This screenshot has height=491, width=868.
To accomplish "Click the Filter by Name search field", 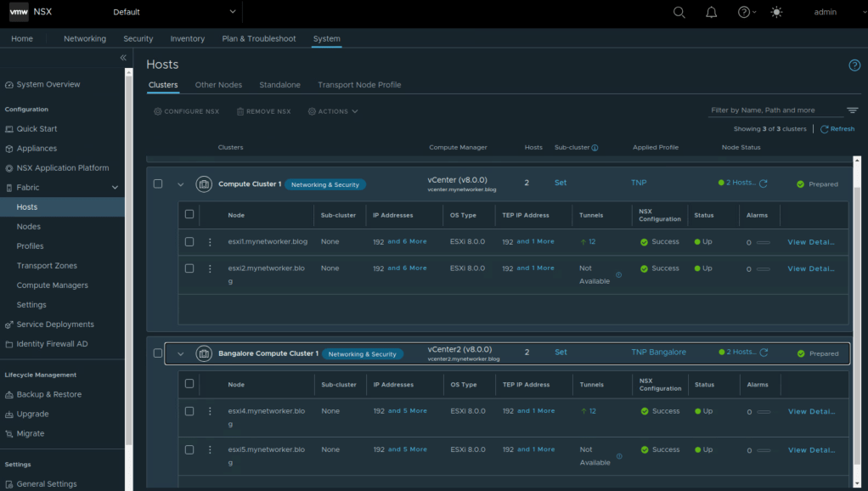I will 775,110.
